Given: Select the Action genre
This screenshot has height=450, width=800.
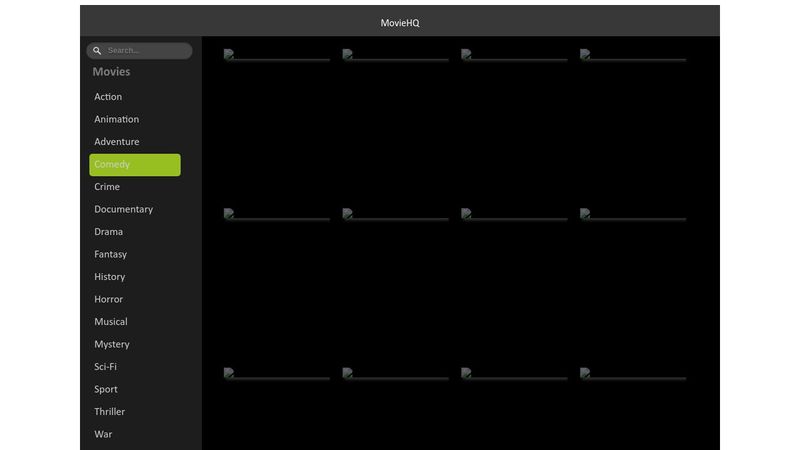Looking at the screenshot, I should [108, 97].
